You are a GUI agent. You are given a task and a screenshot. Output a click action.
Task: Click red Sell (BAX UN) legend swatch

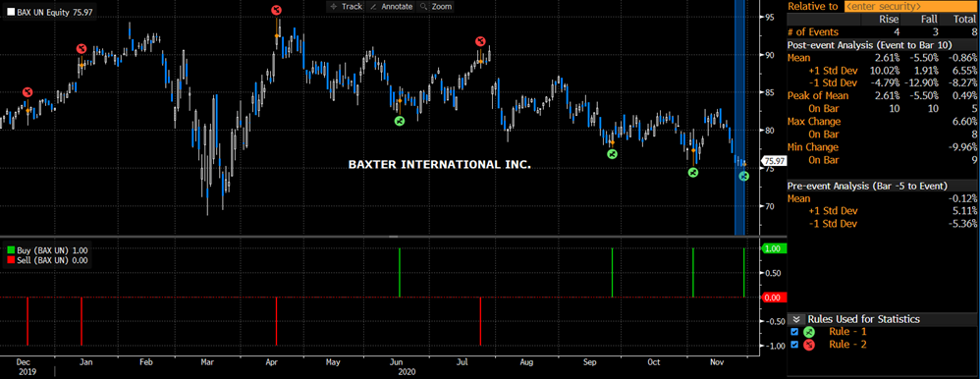click(11, 260)
